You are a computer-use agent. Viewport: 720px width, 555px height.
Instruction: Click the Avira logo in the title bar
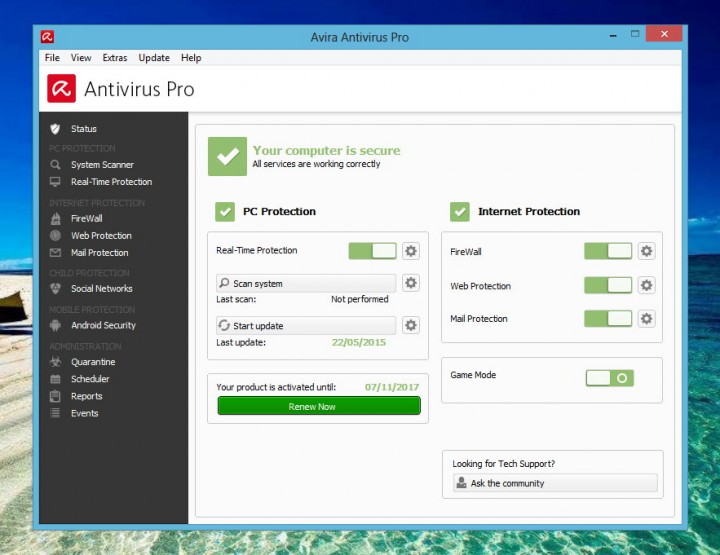(47, 36)
